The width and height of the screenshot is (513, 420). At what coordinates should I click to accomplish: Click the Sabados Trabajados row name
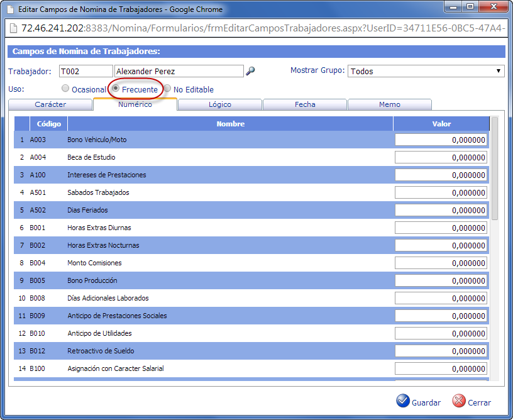pyautogui.click(x=98, y=192)
